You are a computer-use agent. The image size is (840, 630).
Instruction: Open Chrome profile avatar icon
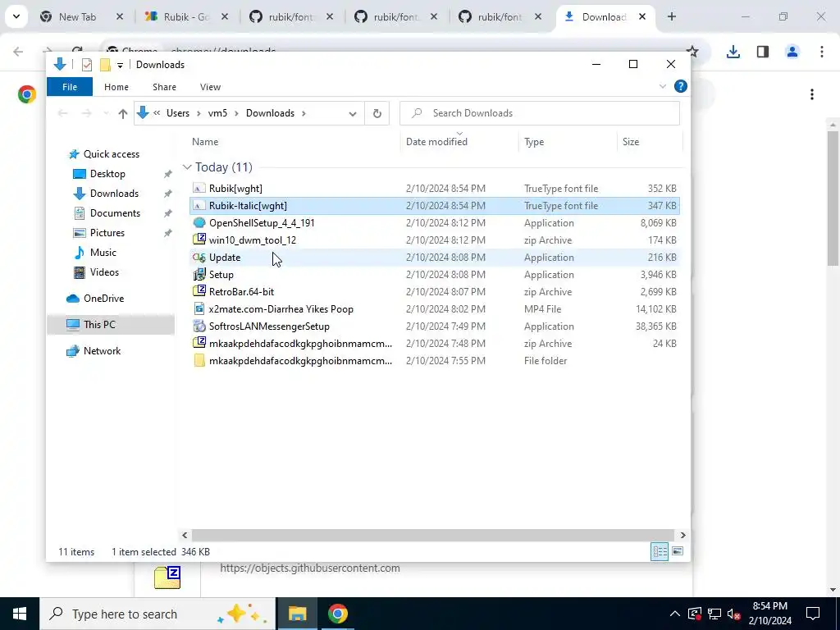(x=792, y=52)
